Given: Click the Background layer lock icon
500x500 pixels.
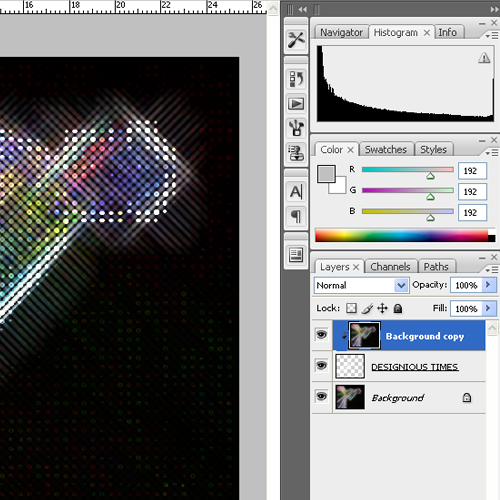Looking at the screenshot, I should (x=467, y=397).
